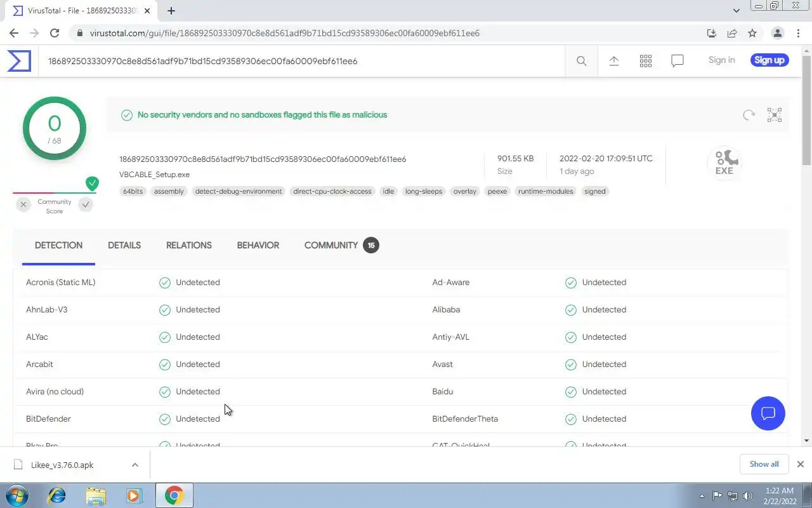The height and width of the screenshot is (508, 812).
Task: Click the signed tag
Action: tap(595, 191)
